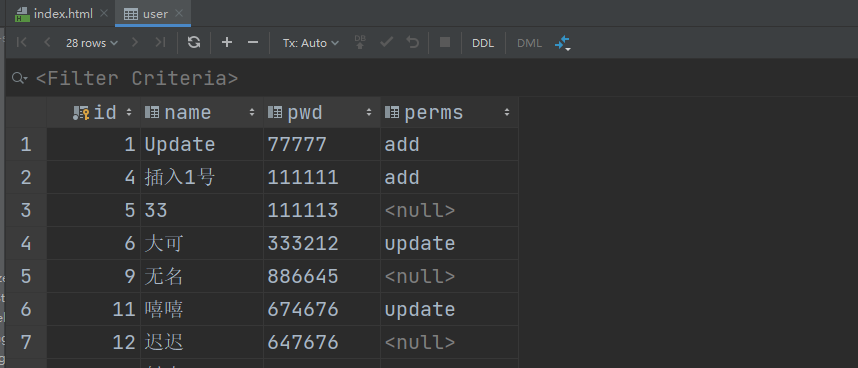Image resolution: width=858 pixels, height=368 pixels.
Task: Jump to last page of rows
Action: pyautogui.click(x=160, y=43)
